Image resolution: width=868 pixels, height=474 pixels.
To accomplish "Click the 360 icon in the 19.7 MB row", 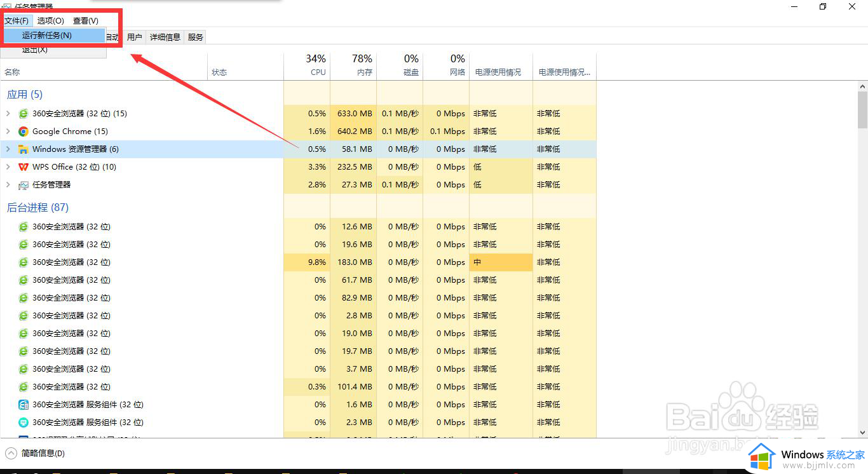I will coord(24,351).
